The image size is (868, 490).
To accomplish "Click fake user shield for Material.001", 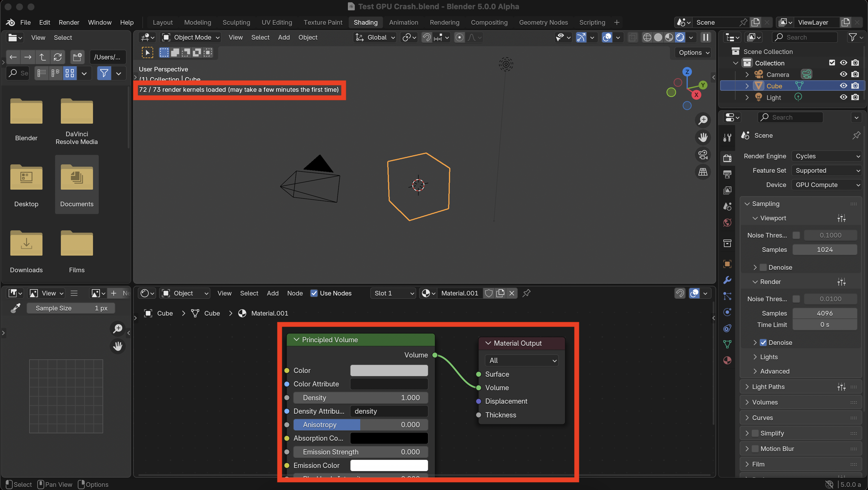I will (x=489, y=293).
